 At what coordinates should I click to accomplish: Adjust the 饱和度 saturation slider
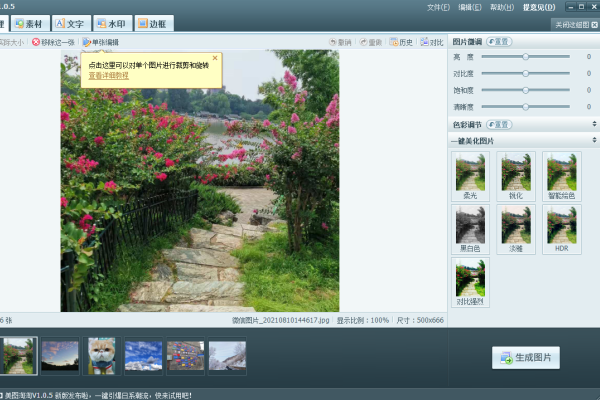coord(526,90)
